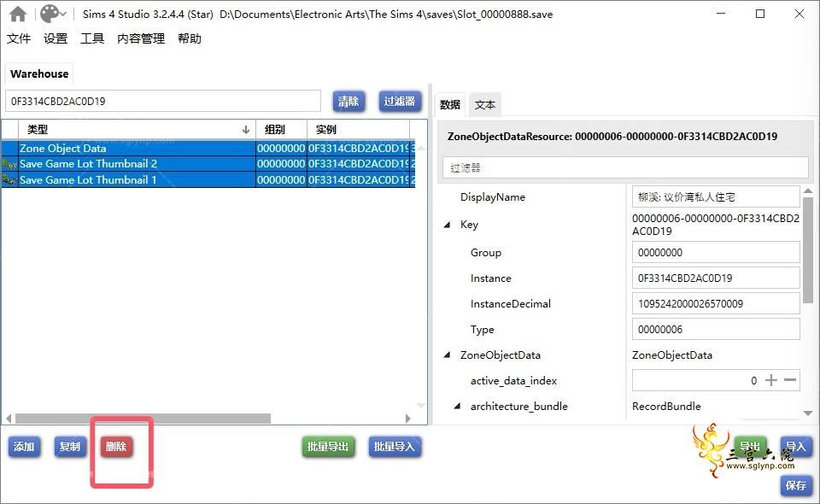Viewport: 820px width, 504px height.
Task: Click the Type value field 00000006
Action: pos(716,330)
